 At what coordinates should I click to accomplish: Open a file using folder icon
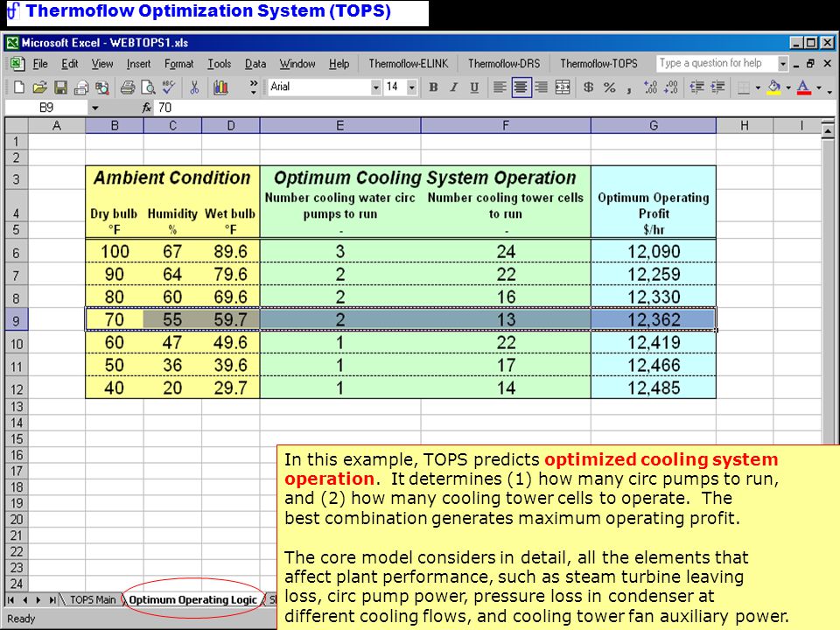[39, 87]
